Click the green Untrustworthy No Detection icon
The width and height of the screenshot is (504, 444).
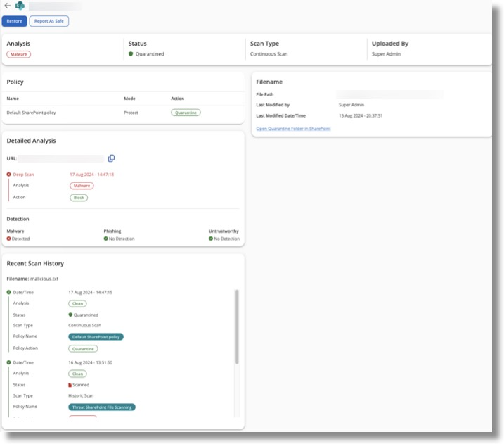(x=211, y=239)
